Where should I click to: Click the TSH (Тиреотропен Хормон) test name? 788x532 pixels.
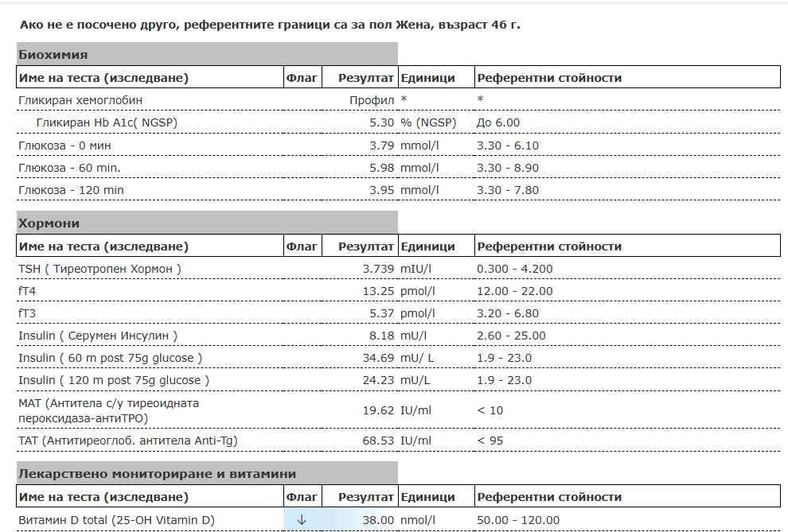(x=99, y=269)
